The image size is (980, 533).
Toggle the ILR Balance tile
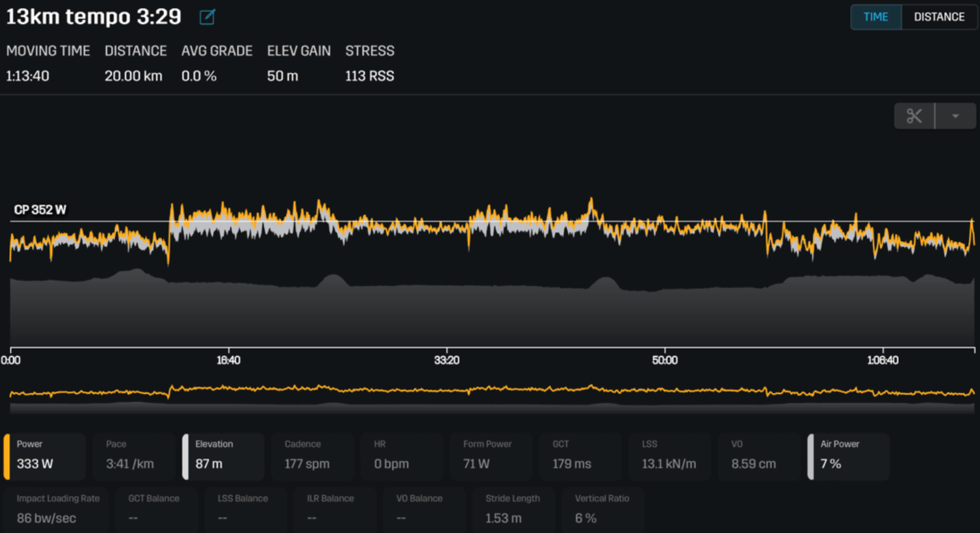tap(335, 510)
